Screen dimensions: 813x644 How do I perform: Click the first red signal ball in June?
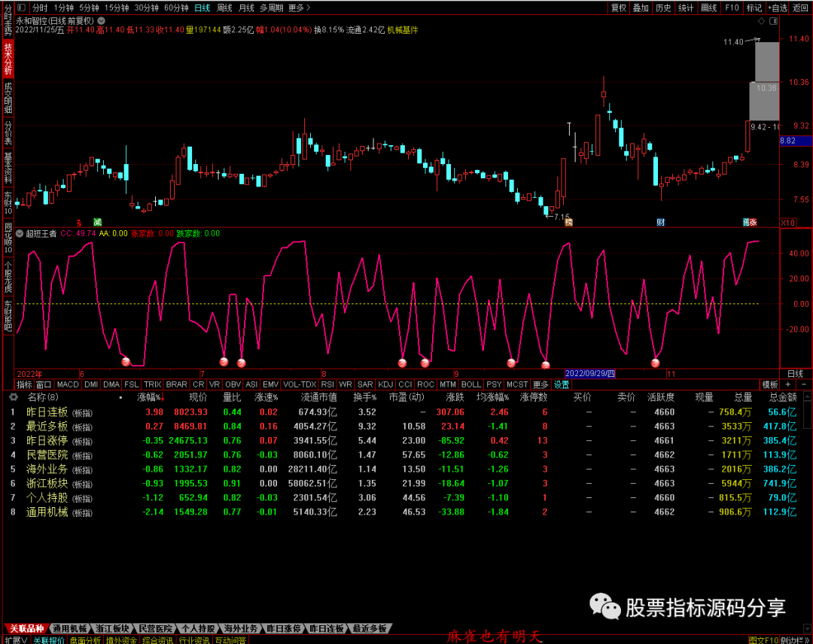coord(126,362)
